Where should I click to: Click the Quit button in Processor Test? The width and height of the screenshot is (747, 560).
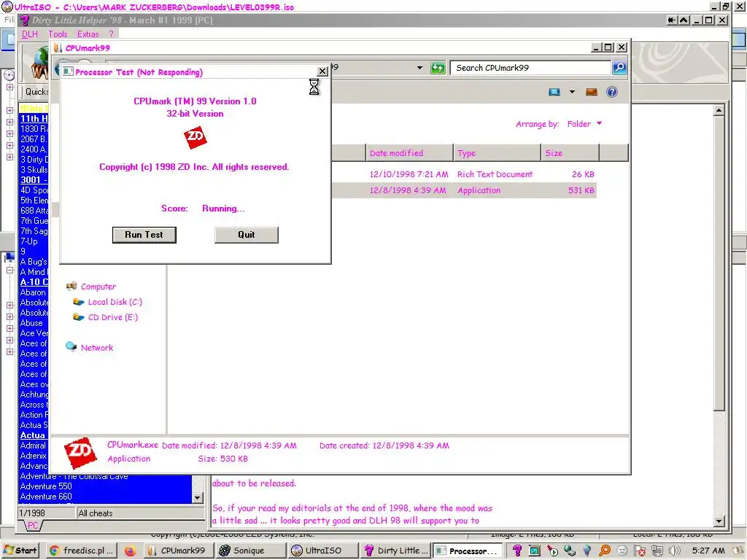pyautogui.click(x=247, y=235)
